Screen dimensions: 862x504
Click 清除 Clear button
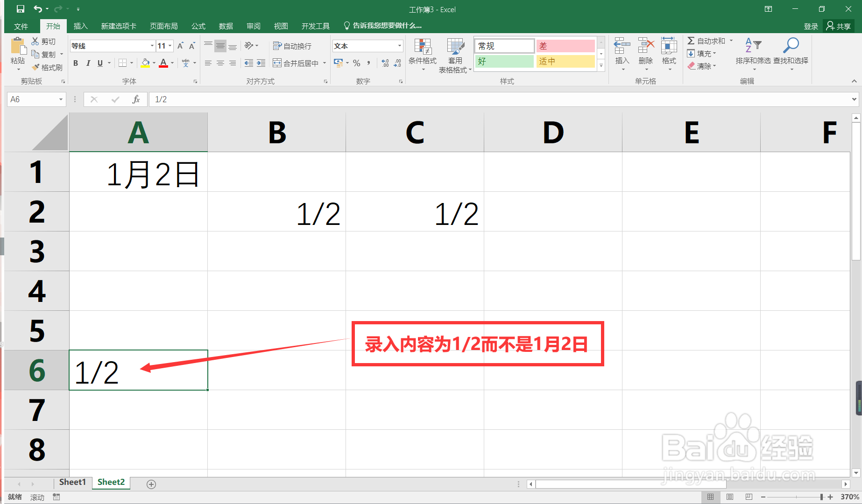(x=701, y=66)
